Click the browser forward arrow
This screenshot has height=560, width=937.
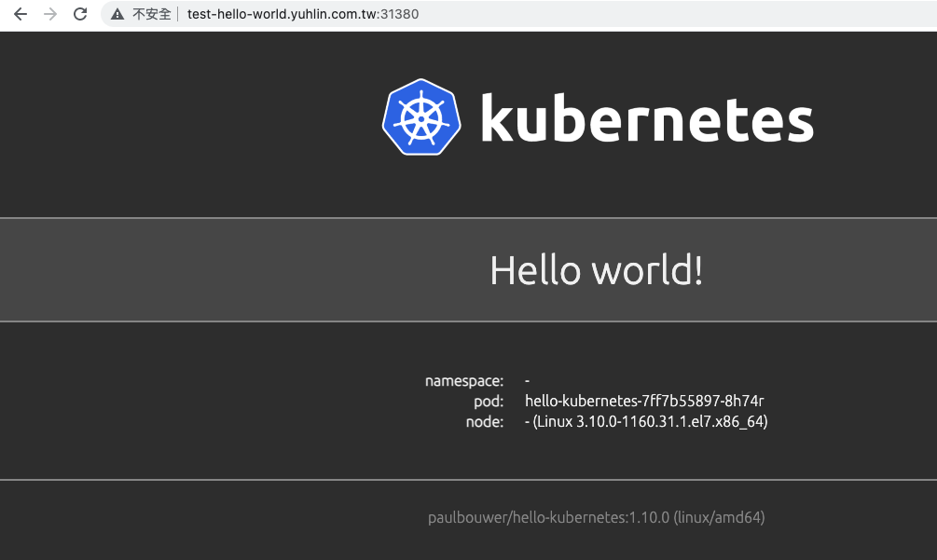click(50, 14)
